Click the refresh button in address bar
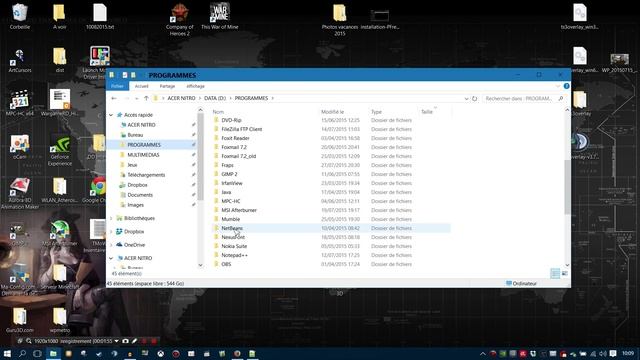This screenshot has width=640, height=360. pyautogui.click(x=474, y=98)
